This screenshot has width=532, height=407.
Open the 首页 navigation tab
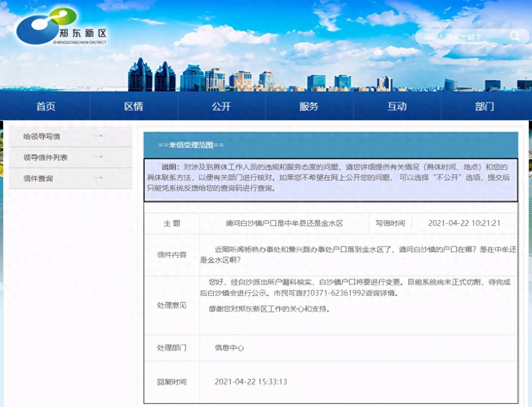click(46, 106)
